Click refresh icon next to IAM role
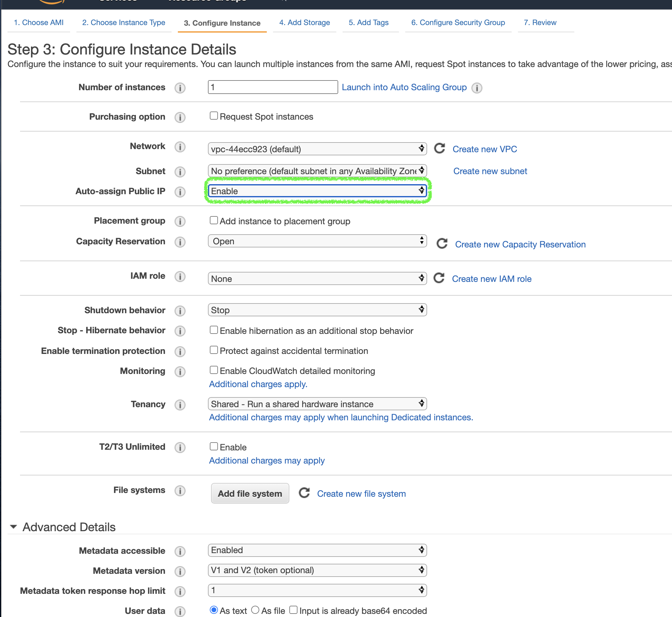672x617 pixels. click(x=439, y=278)
